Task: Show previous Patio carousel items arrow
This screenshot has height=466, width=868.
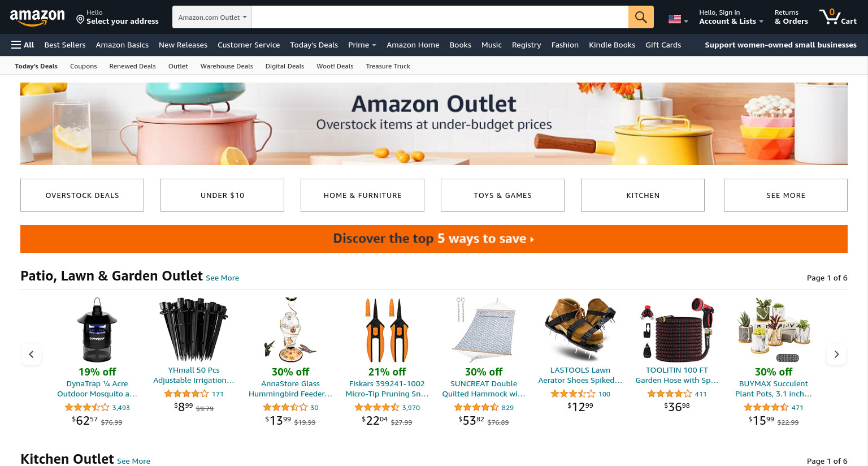Action: [32, 355]
